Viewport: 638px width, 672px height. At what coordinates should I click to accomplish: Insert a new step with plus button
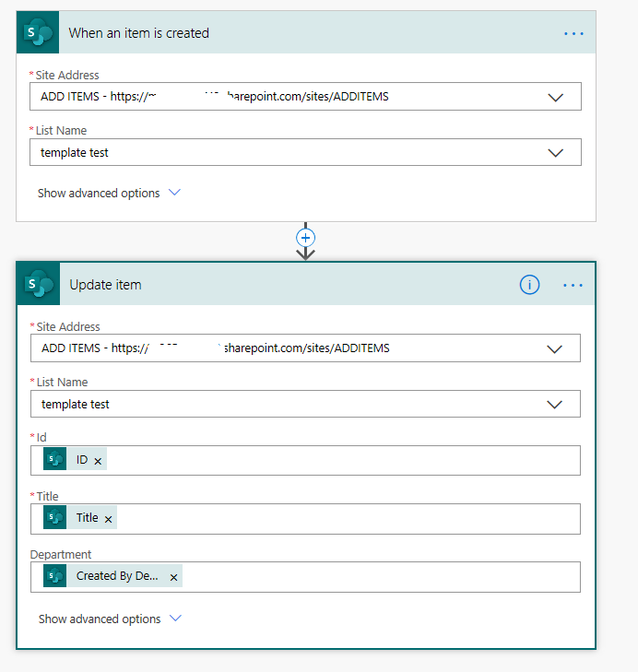pos(306,238)
